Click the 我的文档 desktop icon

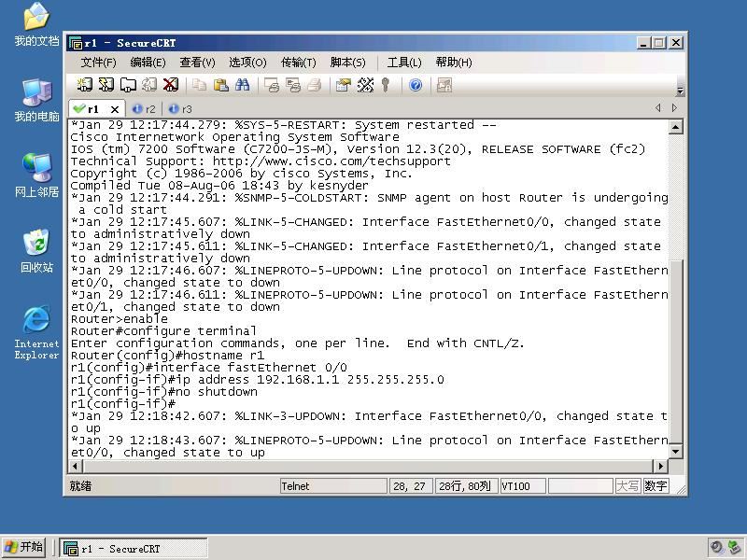pyautogui.click(x=36, y=25)
